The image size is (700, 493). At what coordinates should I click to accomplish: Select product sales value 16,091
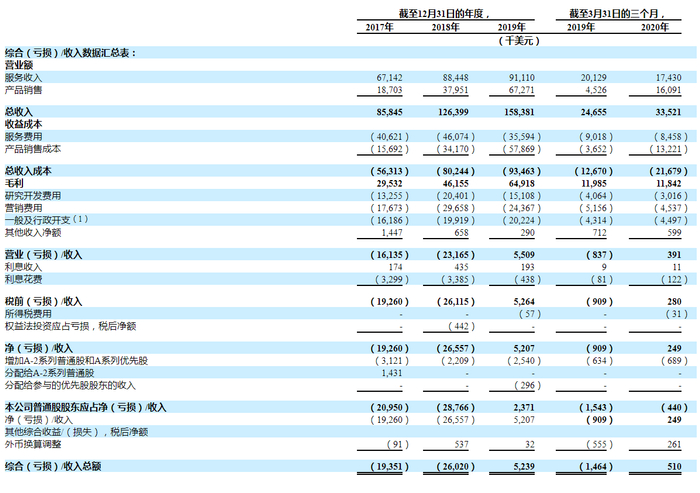(668, 90)
